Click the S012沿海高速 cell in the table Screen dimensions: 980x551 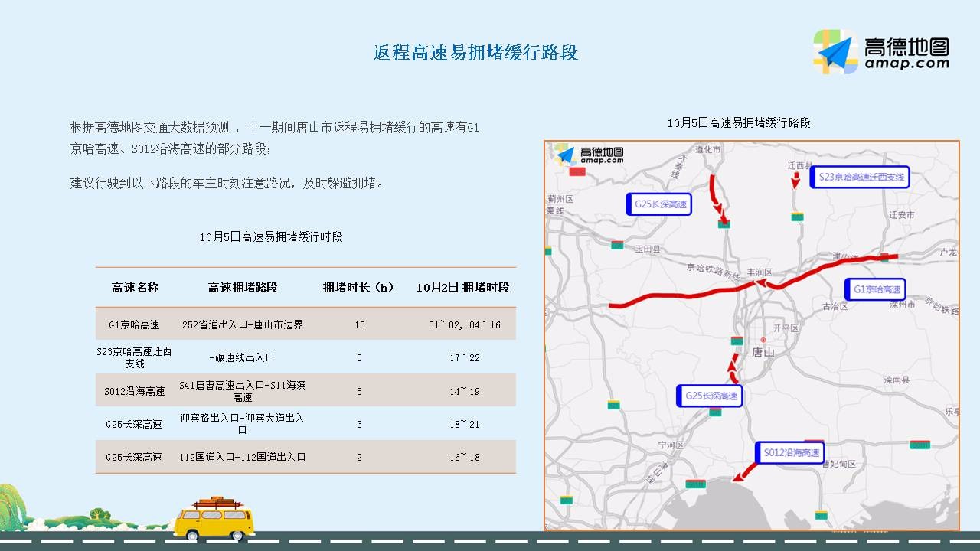[134, 391]
